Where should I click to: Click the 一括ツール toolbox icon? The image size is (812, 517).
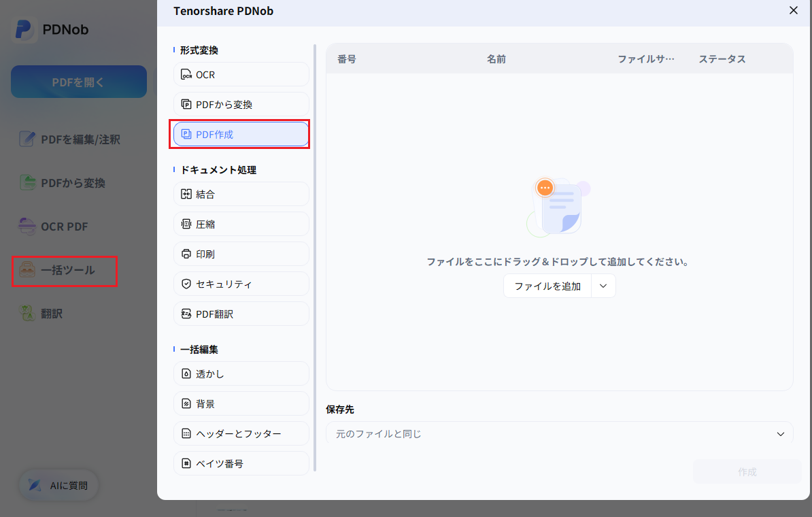[27, 270]
